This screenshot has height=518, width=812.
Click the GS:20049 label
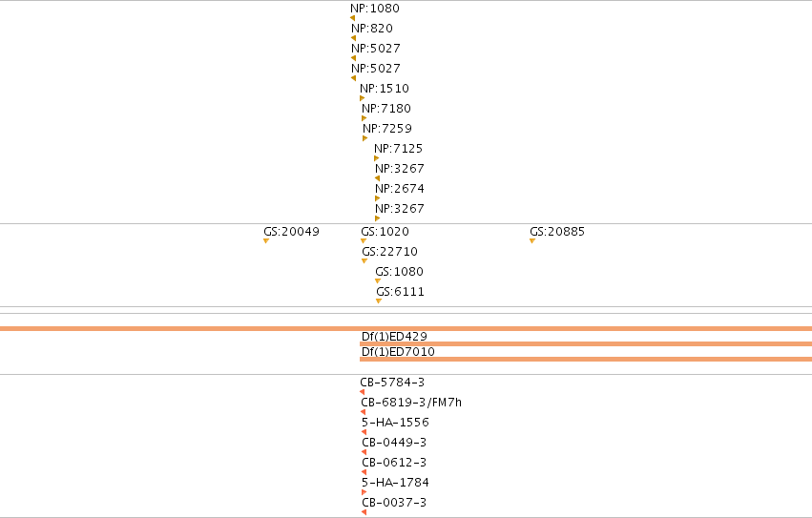(292, 232)
